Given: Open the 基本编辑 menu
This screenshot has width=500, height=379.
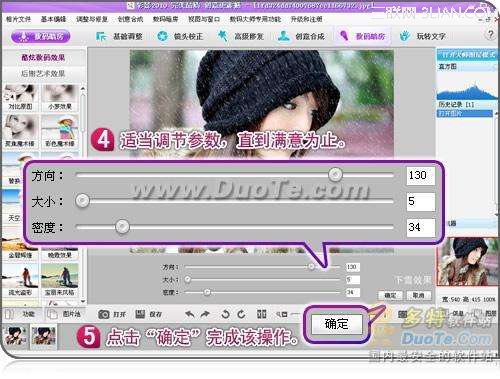Looking at the screenshot, I should [x=53, y=19].
